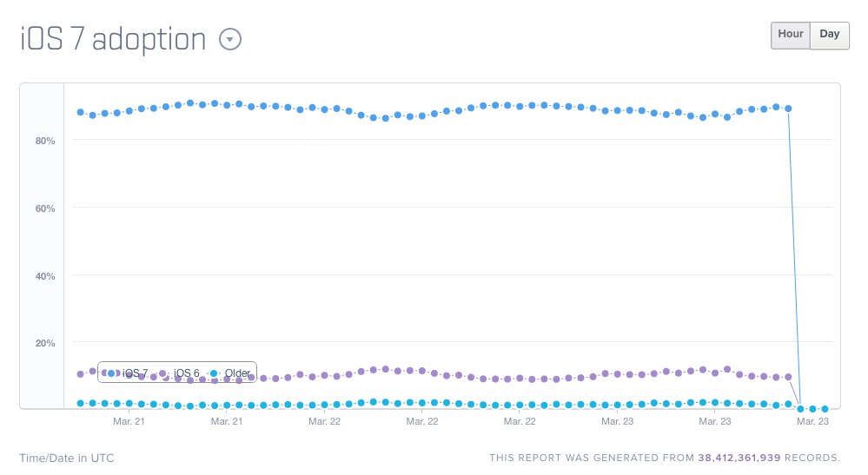Image resolution: width=868 pixels, height=475 pixels.
Task: Toggle the Older series in legend
Action: (x=236, y=373)
